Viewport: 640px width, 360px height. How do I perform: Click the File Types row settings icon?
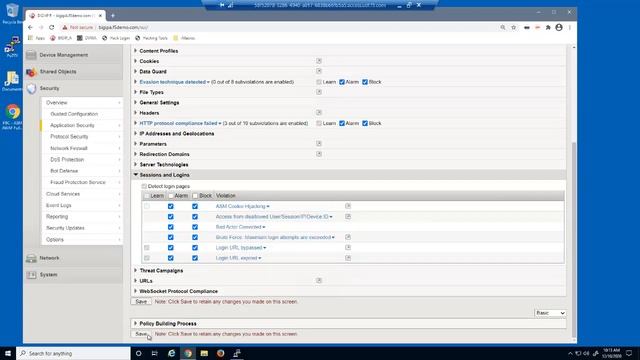pos(319,92)
